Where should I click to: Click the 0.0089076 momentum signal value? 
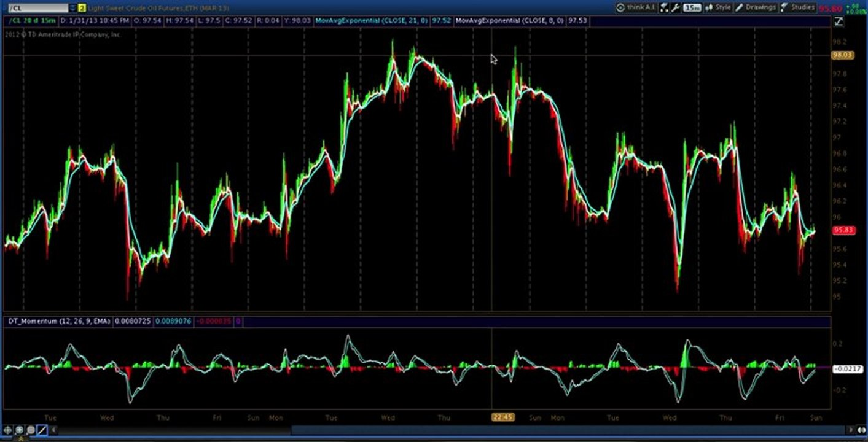[173, 321]
